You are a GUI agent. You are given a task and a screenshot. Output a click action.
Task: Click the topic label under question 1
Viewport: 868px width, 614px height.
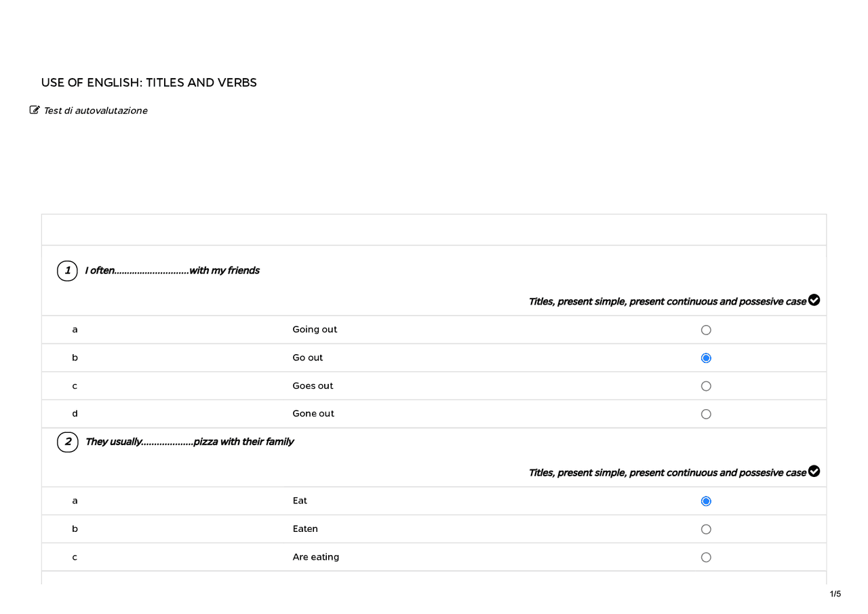tap(667, 302)
